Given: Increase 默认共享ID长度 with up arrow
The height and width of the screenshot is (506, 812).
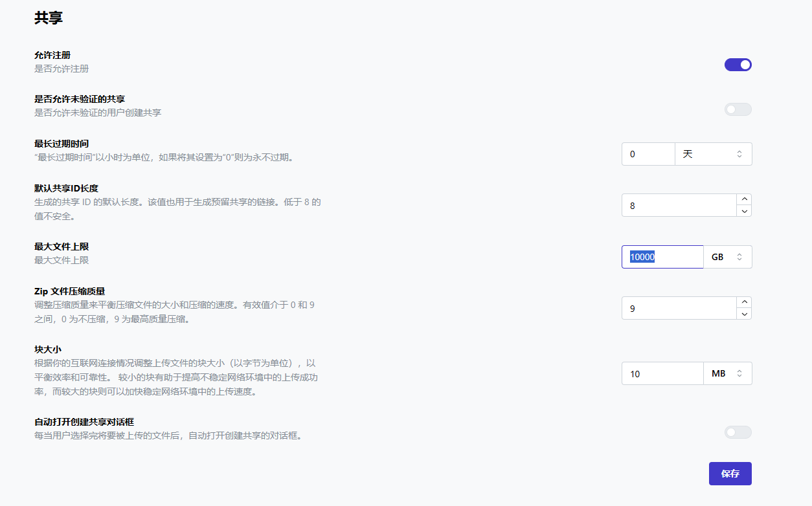Looking at the screenshot, I should (x=745, y=199).
